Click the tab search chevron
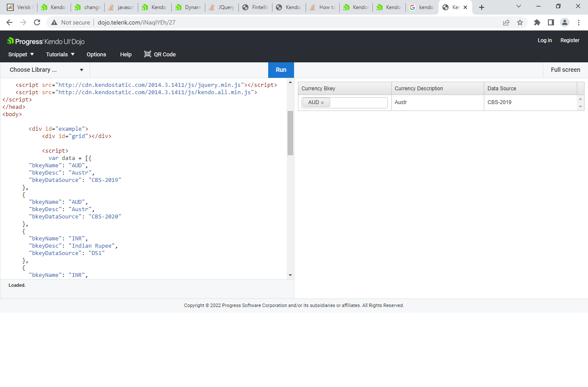Viewport: 588px width, 387px height. 519,6
